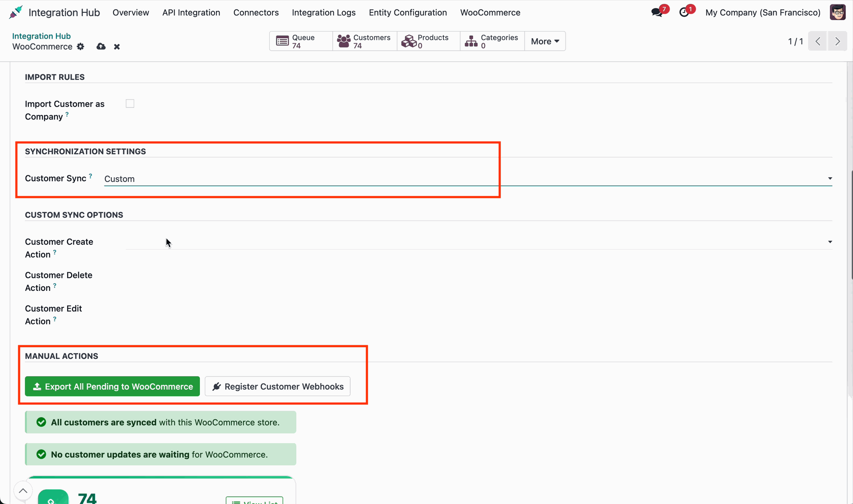Open the Entity Configuration menu
The height and width of the screenshot is (504, 853).
(408, 12)
